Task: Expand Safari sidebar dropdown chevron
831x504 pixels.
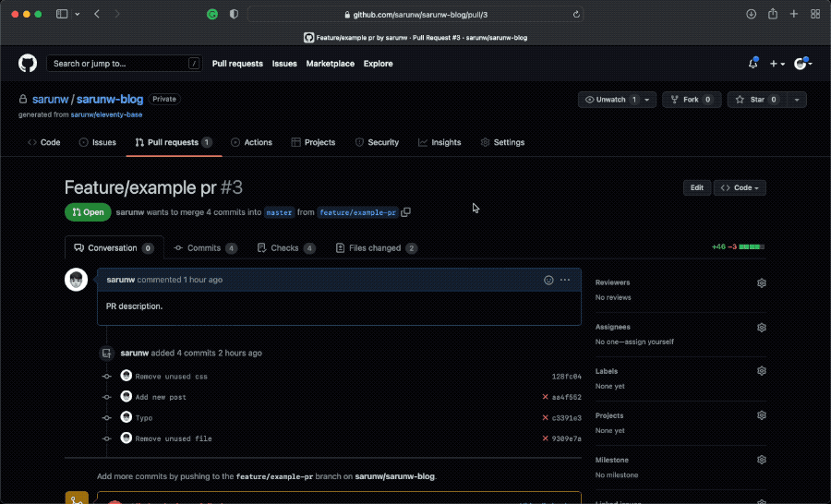Action: coord(78,15)
